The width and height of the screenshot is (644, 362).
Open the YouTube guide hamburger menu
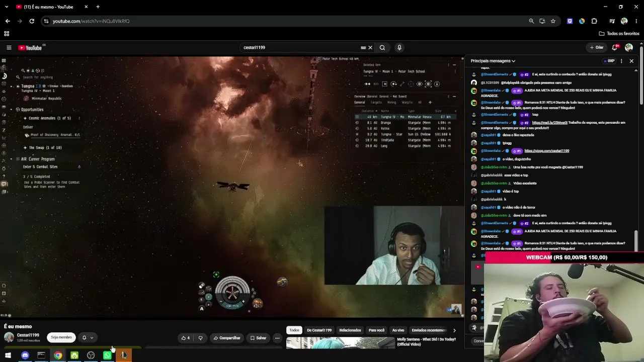[9, 48]
